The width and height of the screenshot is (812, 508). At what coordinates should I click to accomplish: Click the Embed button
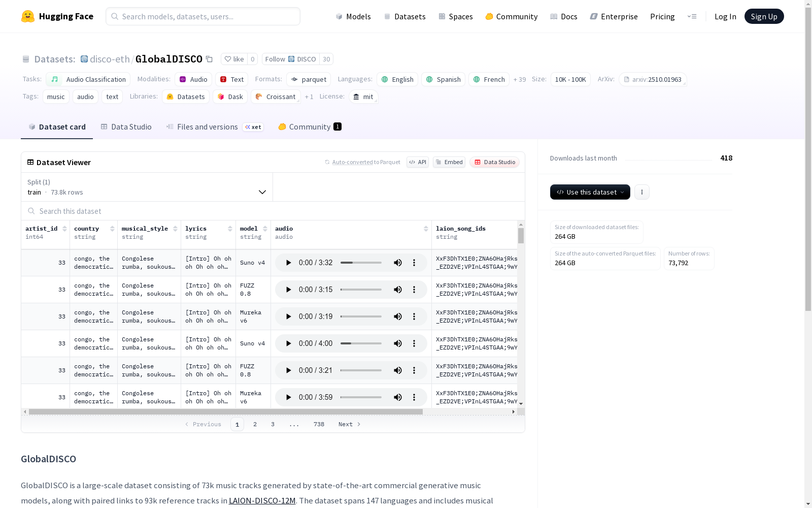(449, 162)
